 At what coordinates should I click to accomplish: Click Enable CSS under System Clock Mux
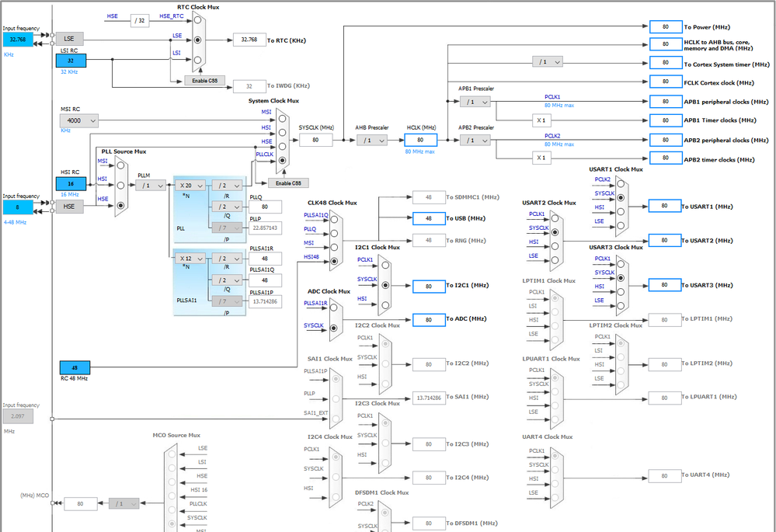(x=288, y=183)
